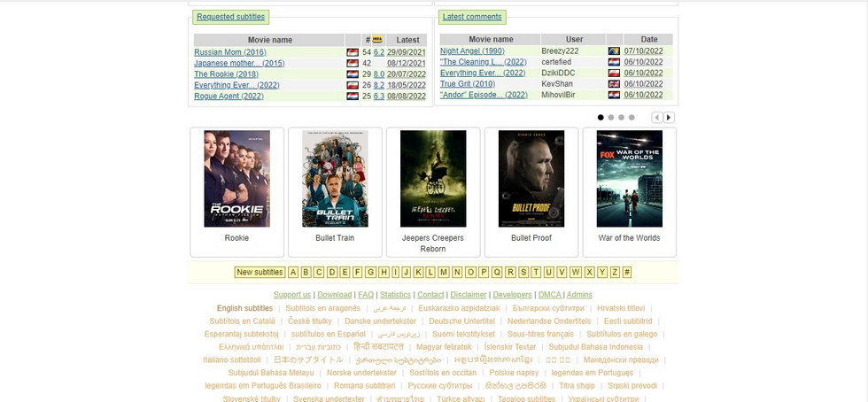Screen dimensions: 868x402
Task: Open the Latest comments section link
Action: [x=472, y=17]
